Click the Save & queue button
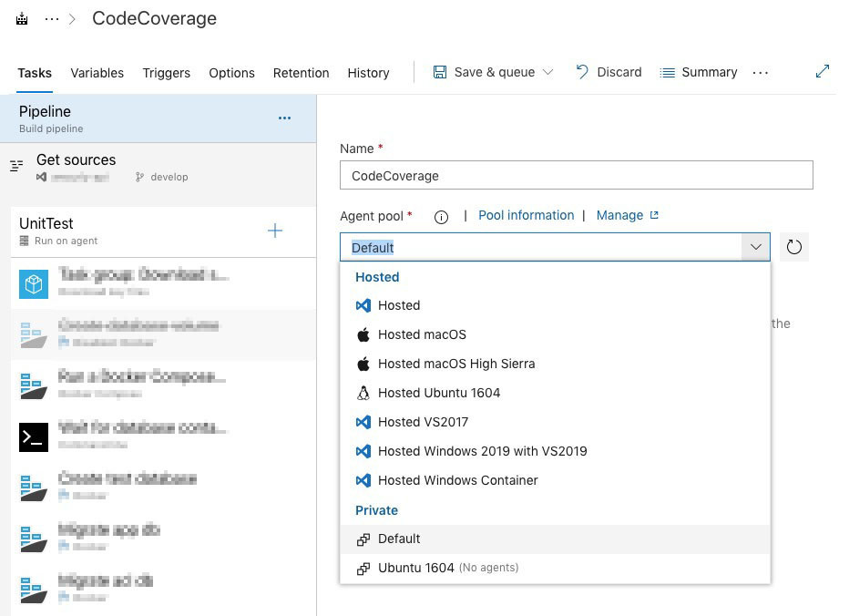 (x=484, y=72)
